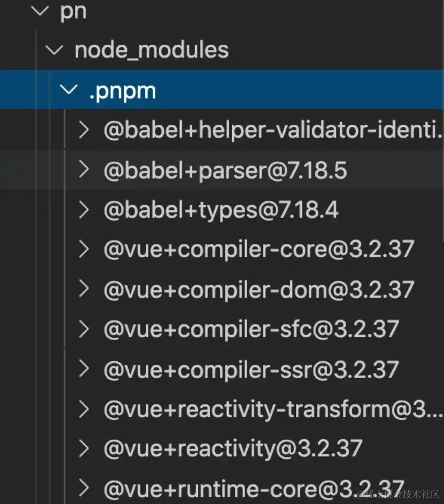Expand the @babel+parser@7.18.5 arrow
The height and width of the screenshot is (504, 444).
click(x=84, y=169)
